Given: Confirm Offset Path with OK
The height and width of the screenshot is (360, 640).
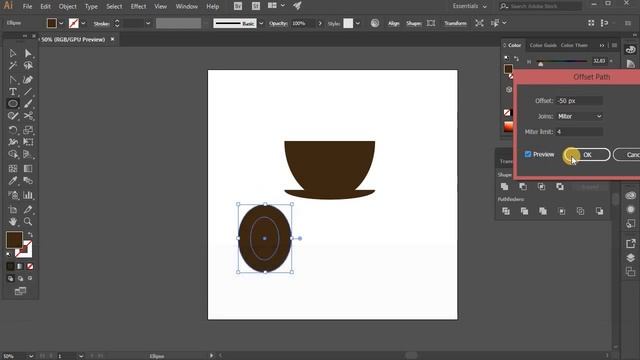Looking at the screenshot, I should tap(587, 155).
